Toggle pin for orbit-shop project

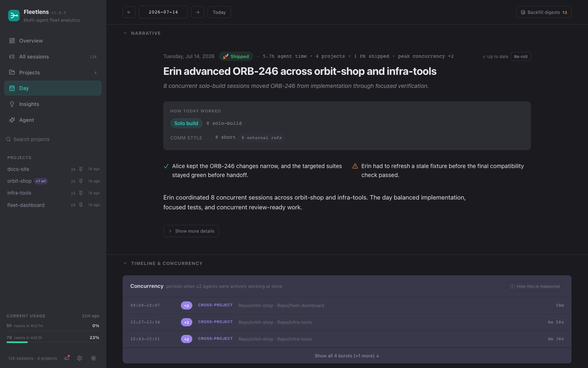point(81,181)
